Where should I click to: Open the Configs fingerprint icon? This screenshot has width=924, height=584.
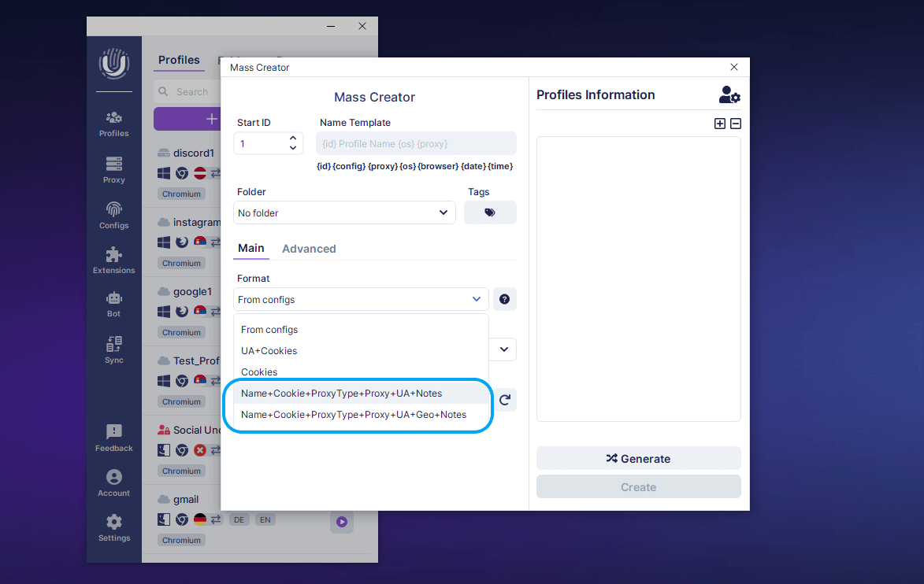pos(114,214)
